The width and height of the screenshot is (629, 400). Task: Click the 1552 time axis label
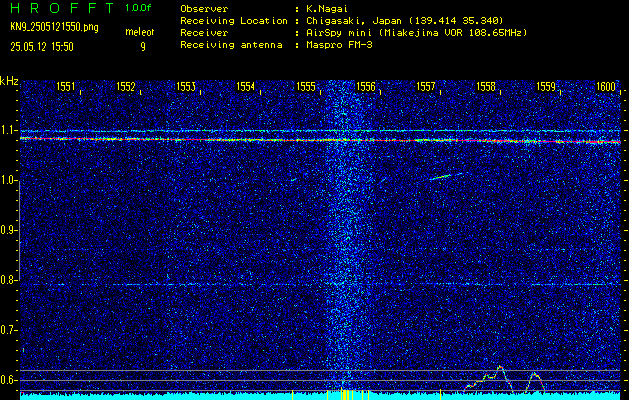[126, 87]
